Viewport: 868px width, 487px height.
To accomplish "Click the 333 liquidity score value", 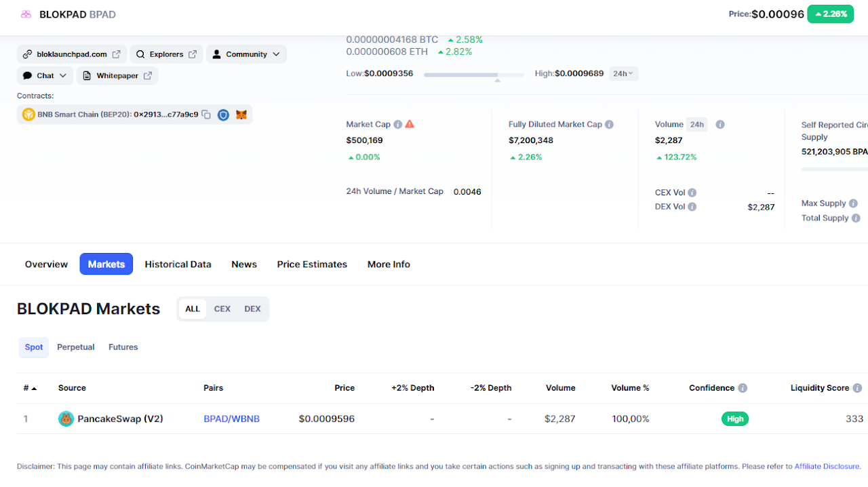I will click(854, 418).
